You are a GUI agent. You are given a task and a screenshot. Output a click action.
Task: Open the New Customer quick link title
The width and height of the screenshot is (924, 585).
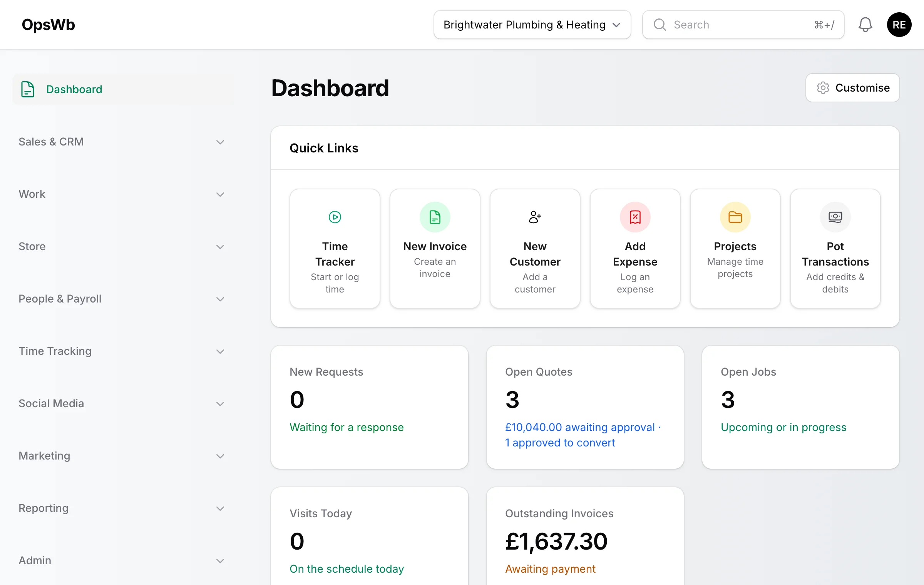pos(535,254)
